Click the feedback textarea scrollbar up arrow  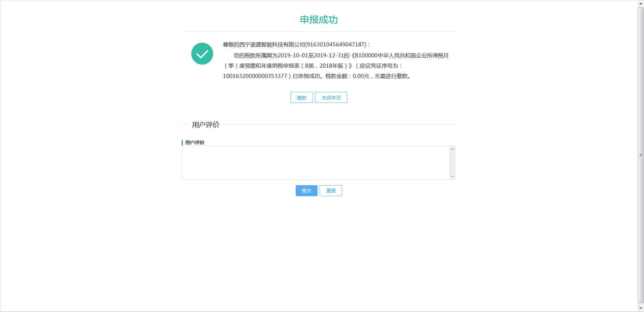point(452,148)
